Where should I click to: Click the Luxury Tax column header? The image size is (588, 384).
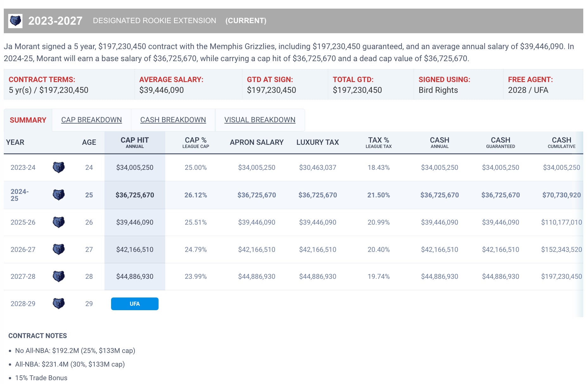317,143
